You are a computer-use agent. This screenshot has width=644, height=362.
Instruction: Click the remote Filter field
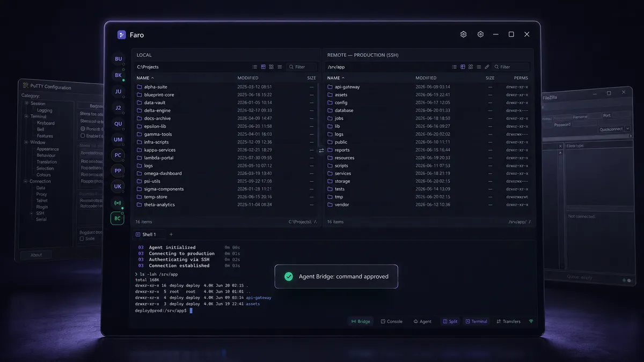point(511,67)
